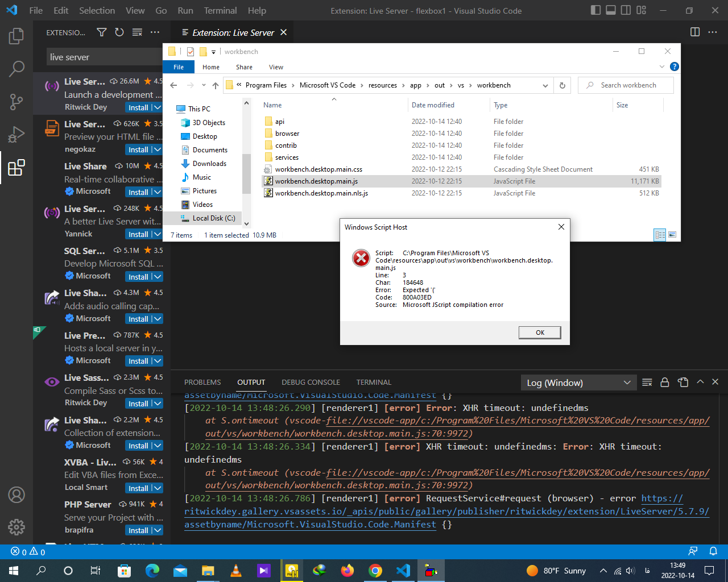This screenshot has width=728, height=582.
Task: Refresh the extensions list
Action: pyautogui.click(x=119, y=32)
